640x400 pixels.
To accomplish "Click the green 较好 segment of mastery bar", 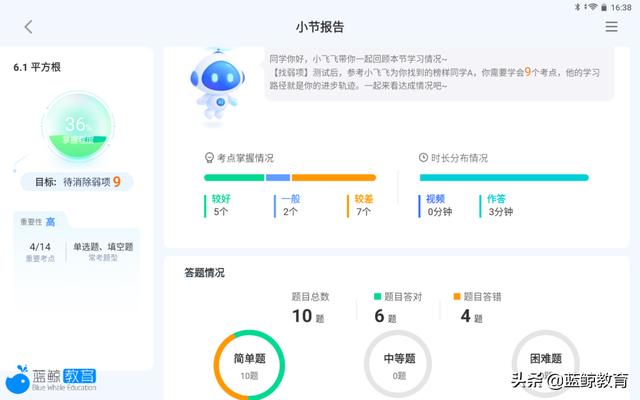I will click(234, 178).
